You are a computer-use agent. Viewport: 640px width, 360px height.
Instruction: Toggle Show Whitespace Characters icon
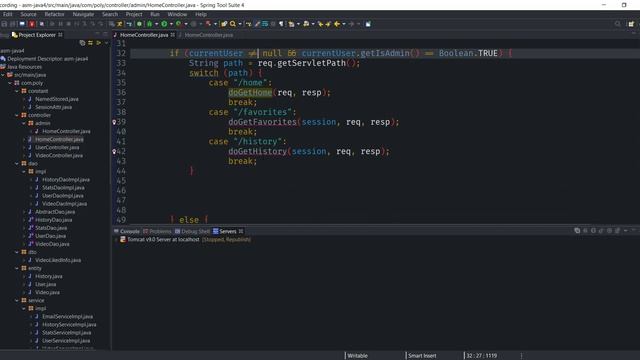pos(281,24)
